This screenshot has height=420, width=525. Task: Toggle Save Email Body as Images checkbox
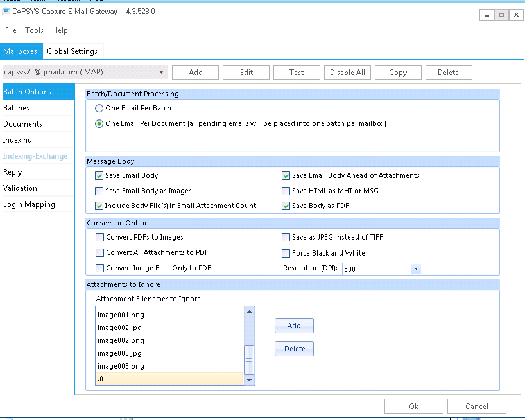pos(99,191)
